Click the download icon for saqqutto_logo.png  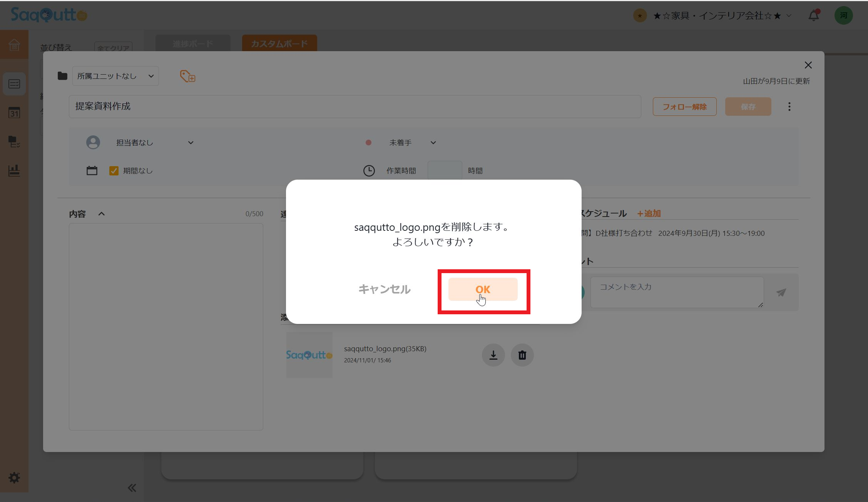[x=493, y=355]
